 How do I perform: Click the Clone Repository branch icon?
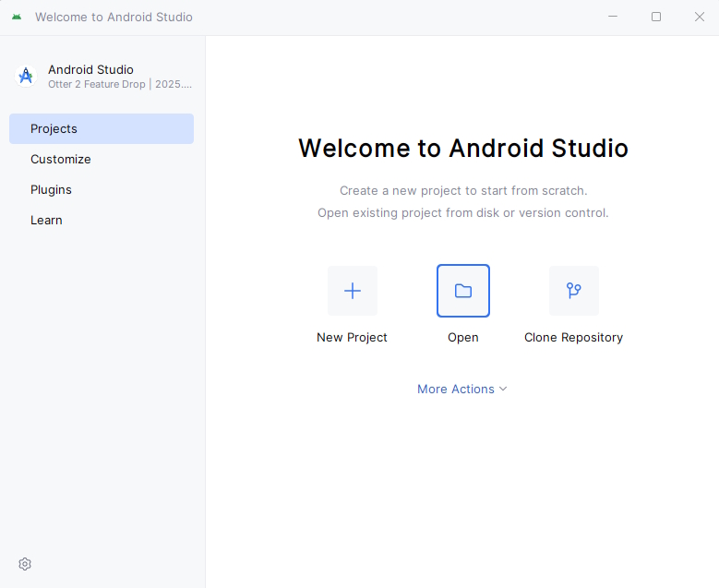pyautogui.click(x=573, y=291)
